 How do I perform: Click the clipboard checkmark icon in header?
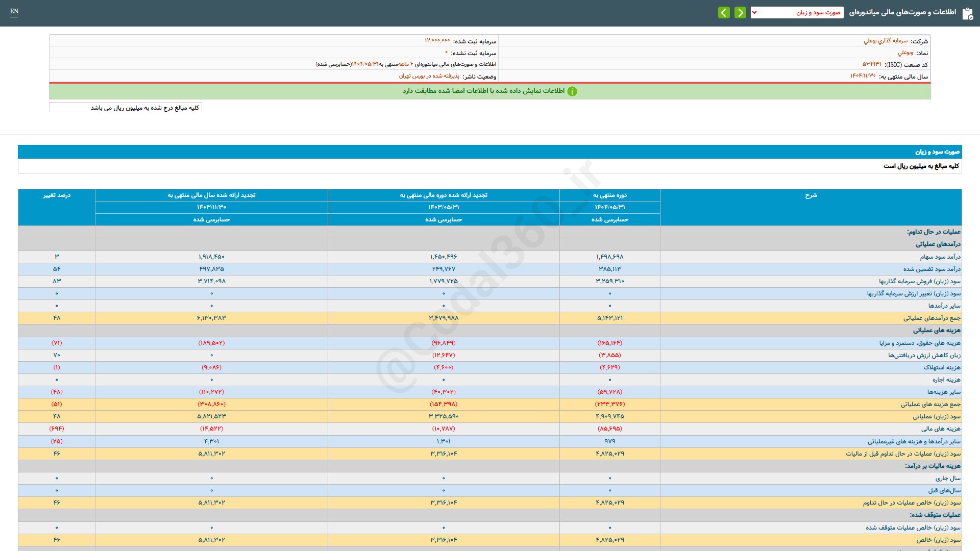coord(967,13)
